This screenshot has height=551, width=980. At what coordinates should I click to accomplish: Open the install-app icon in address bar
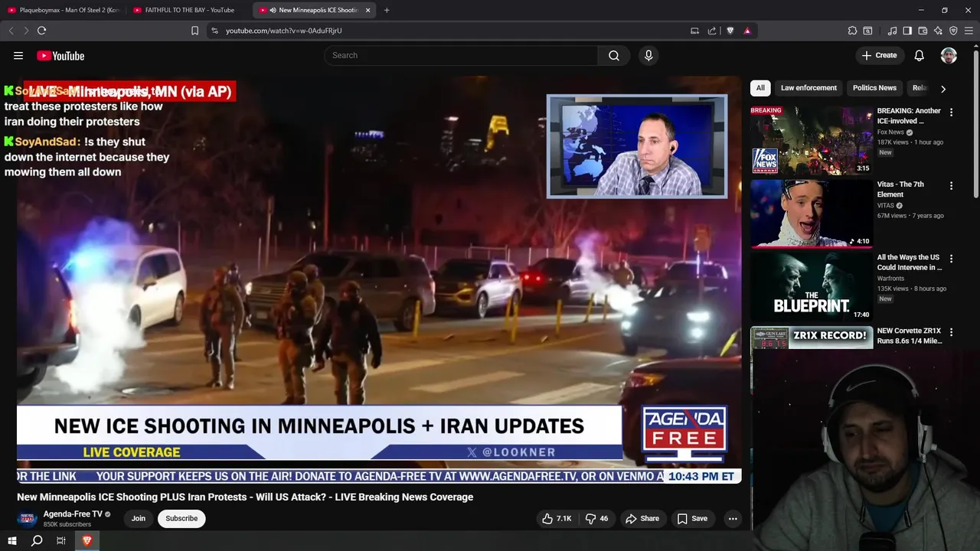(x=694, y=31)
